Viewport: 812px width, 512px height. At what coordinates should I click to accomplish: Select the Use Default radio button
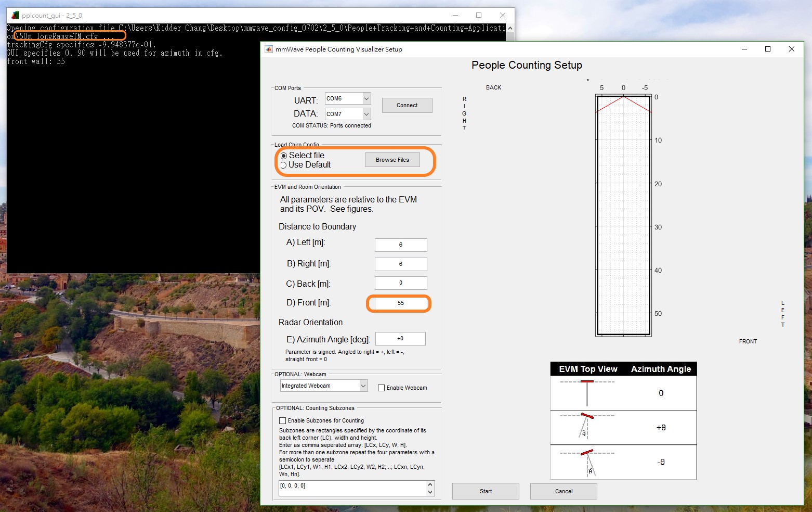click(283, 165)
